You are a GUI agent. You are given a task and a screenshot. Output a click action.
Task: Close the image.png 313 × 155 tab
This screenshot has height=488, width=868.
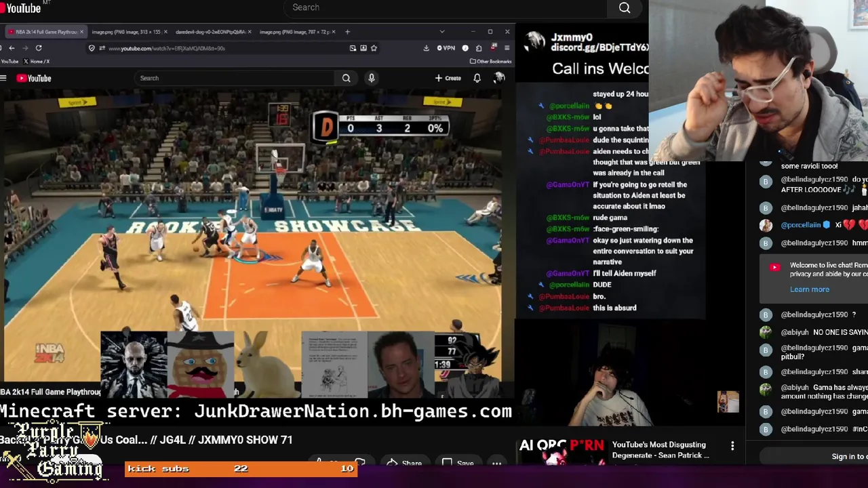[165, 32]
